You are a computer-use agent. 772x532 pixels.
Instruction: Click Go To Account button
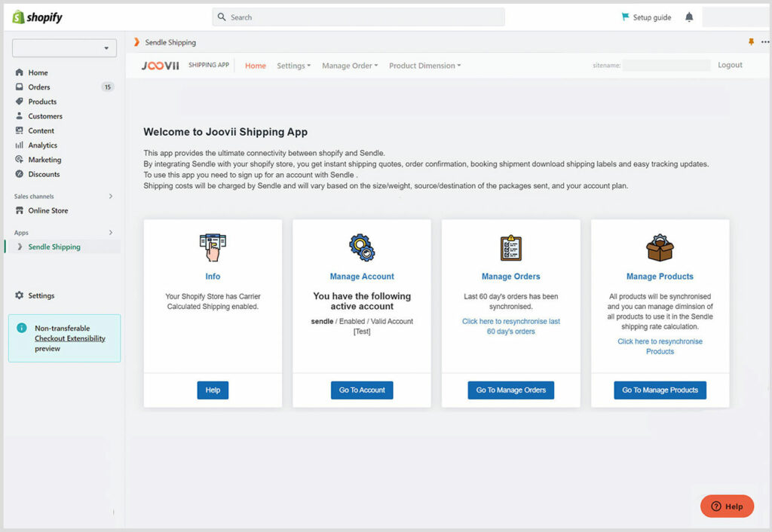[362, 390]
